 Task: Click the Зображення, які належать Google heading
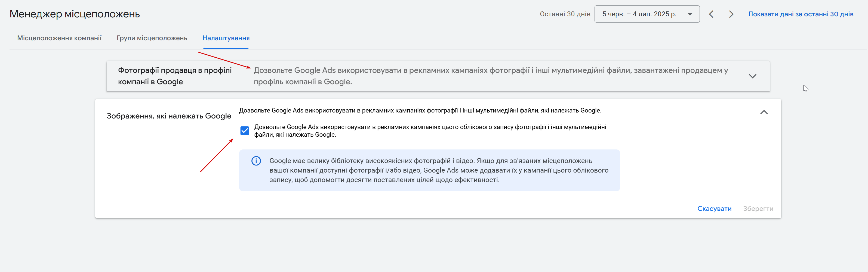(169, 116)
